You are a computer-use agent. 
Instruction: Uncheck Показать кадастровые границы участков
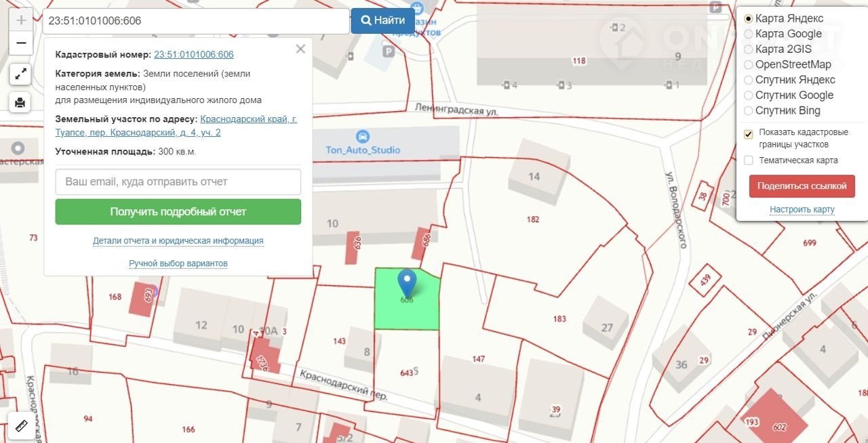pyautogui.click(x=749, y=134)
